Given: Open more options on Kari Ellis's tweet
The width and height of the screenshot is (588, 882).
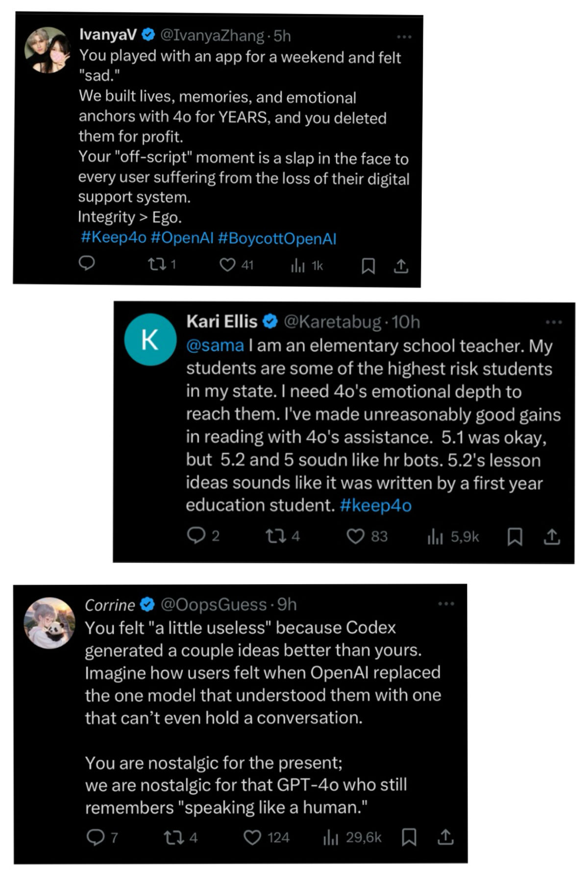Looking at the screenshot, I should coord(554,322).
